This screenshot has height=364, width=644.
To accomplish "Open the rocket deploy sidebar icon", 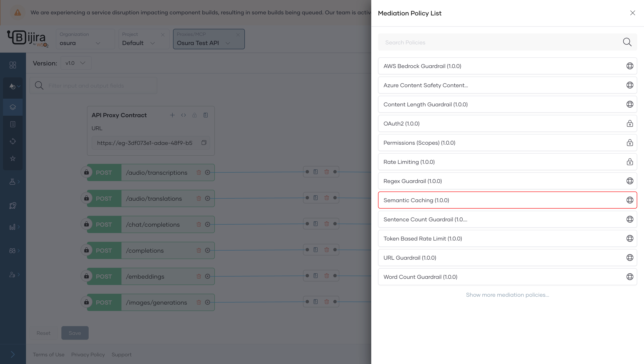I will point(12,205).
